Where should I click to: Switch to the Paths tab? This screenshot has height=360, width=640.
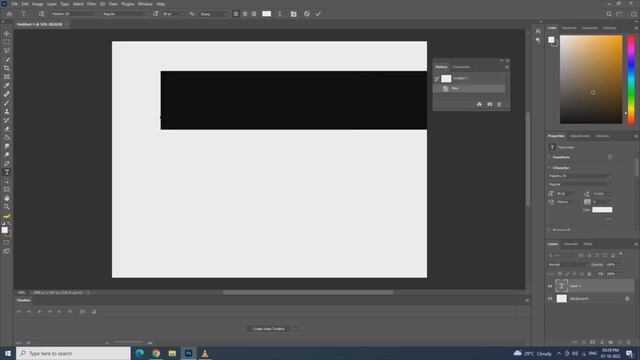tap(588, 244)
